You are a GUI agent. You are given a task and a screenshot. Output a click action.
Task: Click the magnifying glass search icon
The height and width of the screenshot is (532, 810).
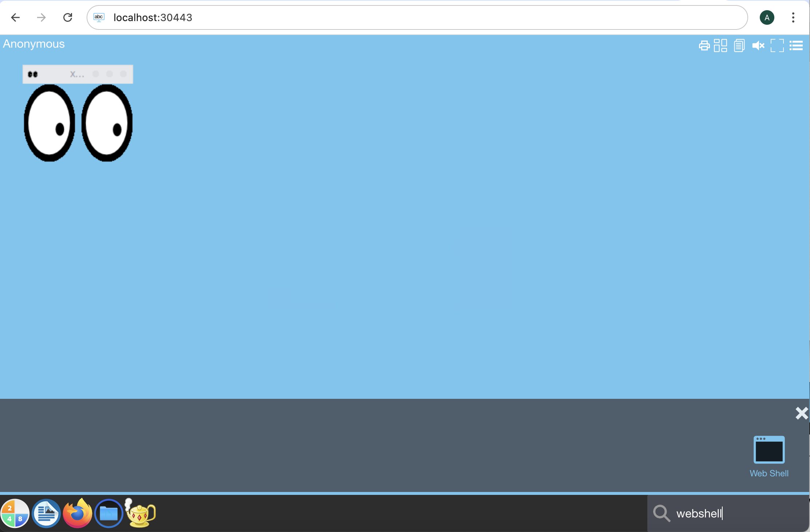point(662,513)
